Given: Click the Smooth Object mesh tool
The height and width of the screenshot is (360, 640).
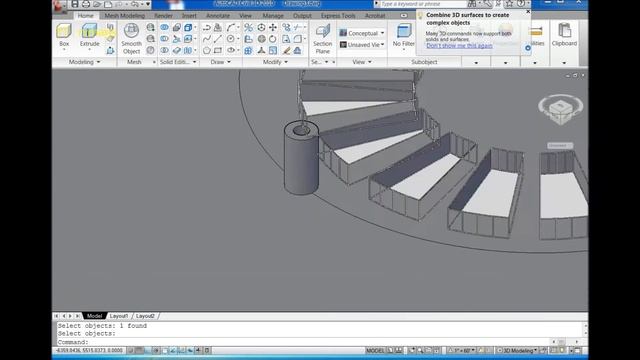Looking at the screenshot, I should (131, 39).
